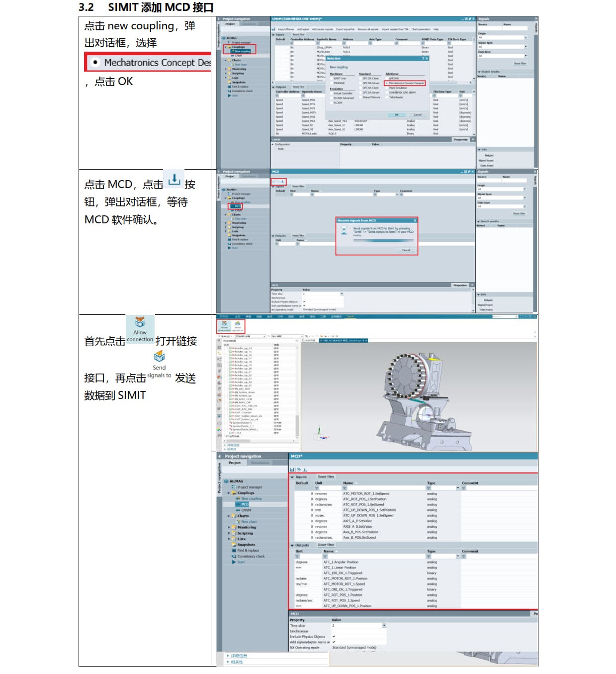Open the Time slice dropdown in MCD* properties

point(384,625)
